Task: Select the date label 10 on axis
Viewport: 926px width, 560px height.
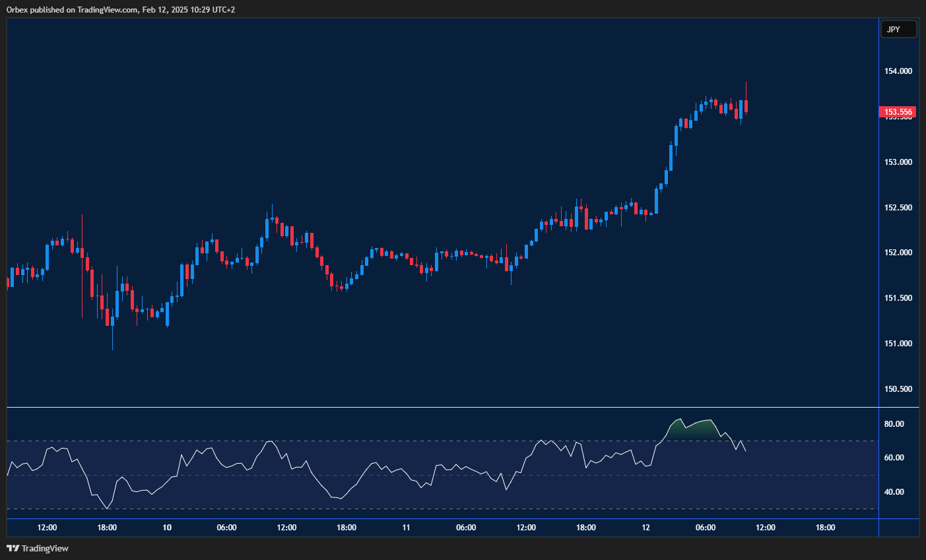Action: click(166, 528)
